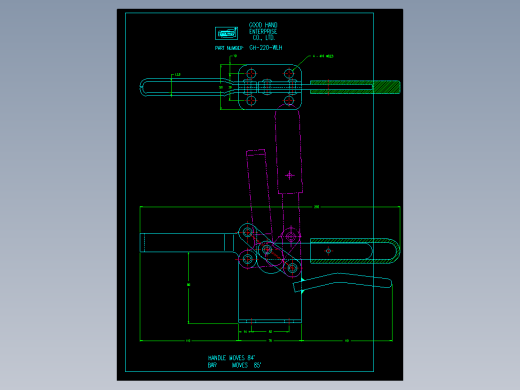Screen dimensions: 520x390
Task: Select the part number GH-220-WLH
Action: [266, 48]
